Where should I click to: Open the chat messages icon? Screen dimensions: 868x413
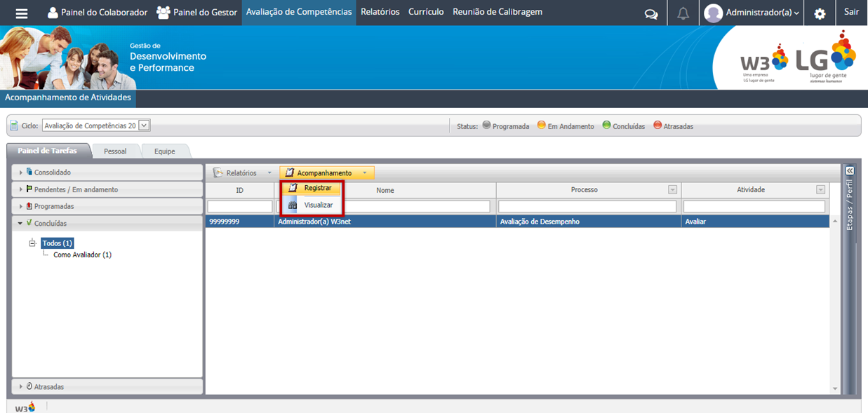pos(651,13)
